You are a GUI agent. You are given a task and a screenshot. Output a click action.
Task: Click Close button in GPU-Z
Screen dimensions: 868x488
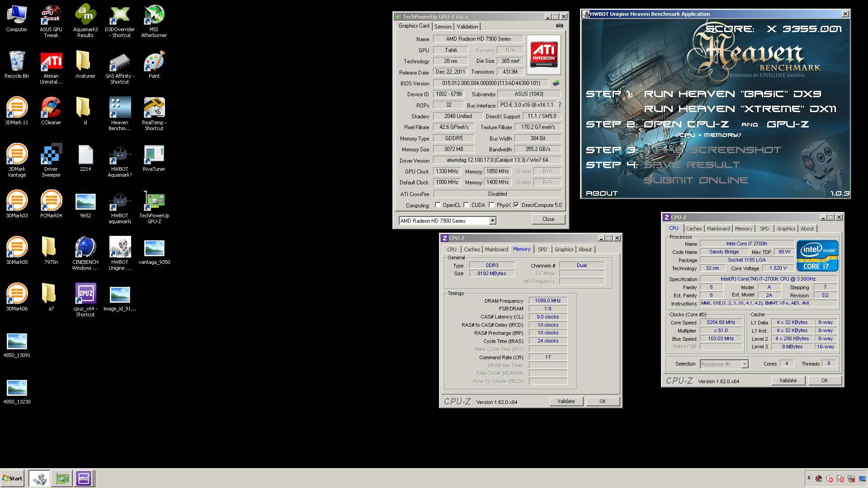[x=548, y=219]
